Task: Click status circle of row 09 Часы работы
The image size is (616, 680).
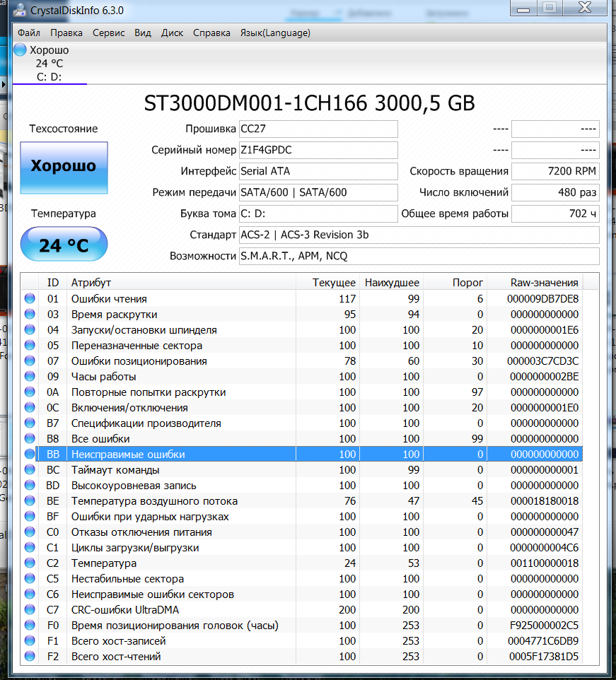Action: coord(30,376)
